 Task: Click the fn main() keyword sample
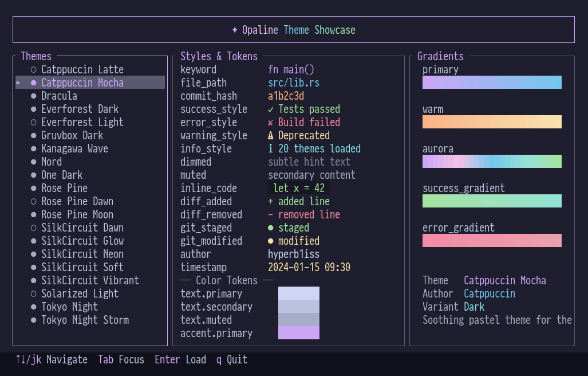[x=291, y=69]
